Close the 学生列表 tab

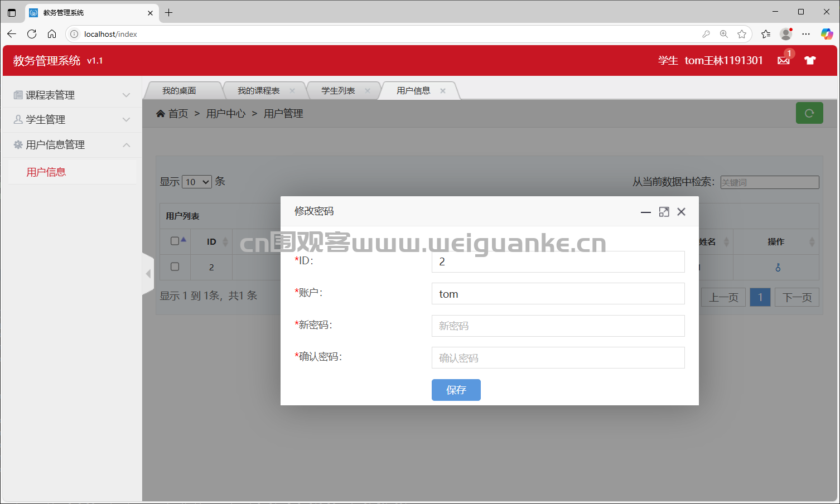(368, 90)
